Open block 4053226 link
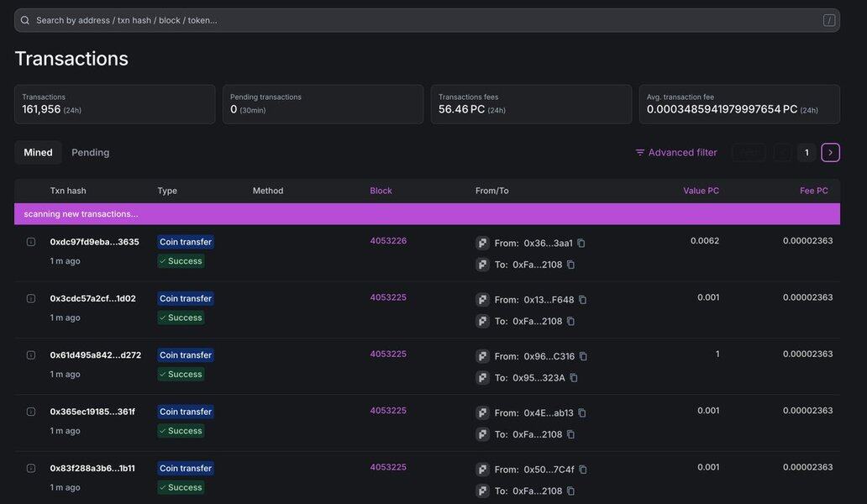 point(388,241)
